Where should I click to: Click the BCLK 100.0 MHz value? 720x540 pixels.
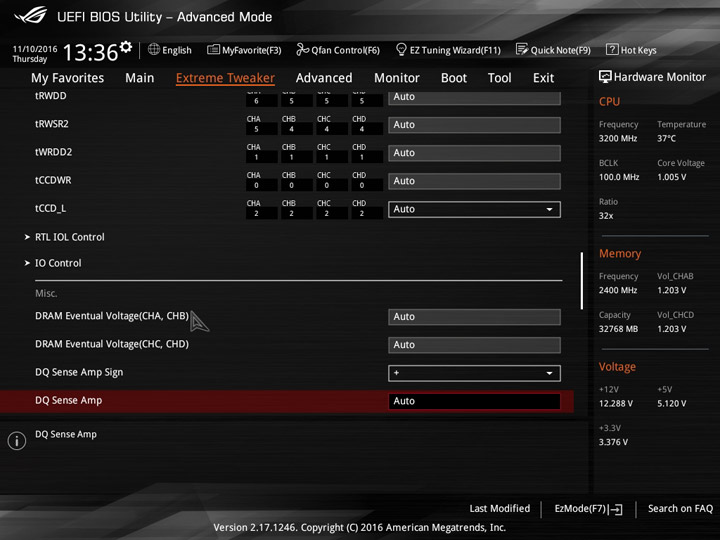619,177
